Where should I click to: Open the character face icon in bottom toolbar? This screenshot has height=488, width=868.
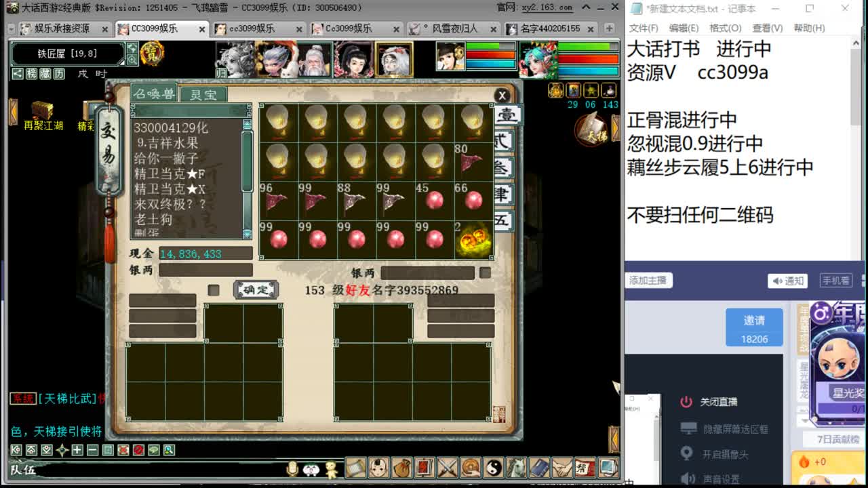pyautogui.click(x=379, y=467)
